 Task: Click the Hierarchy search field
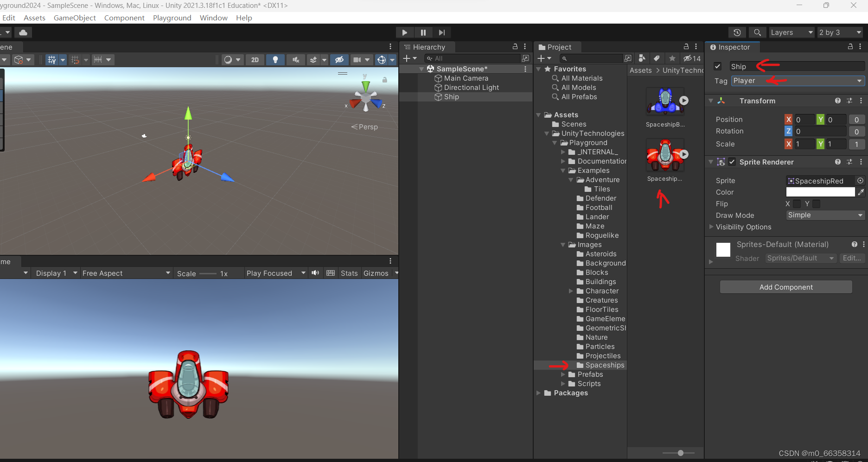473,58
